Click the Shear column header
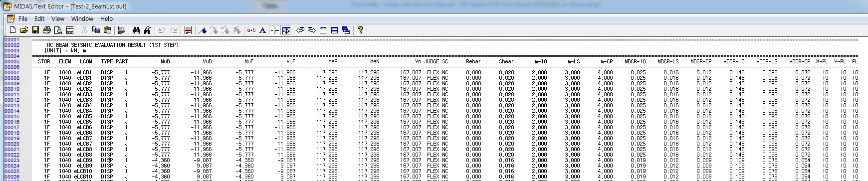The height and width of the screenshot is (181, 868). (x=506, y=62)
